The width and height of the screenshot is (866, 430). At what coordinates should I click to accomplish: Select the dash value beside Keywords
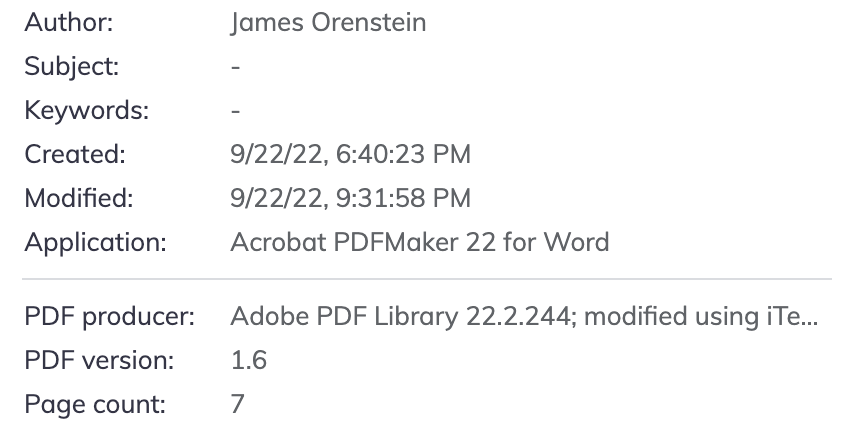point(236,110)
